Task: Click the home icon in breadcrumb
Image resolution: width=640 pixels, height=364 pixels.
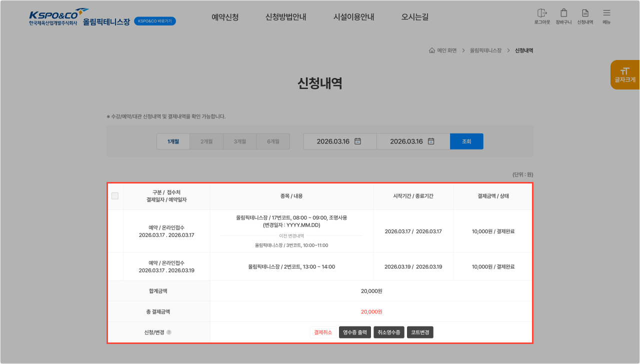Action: 432,50
